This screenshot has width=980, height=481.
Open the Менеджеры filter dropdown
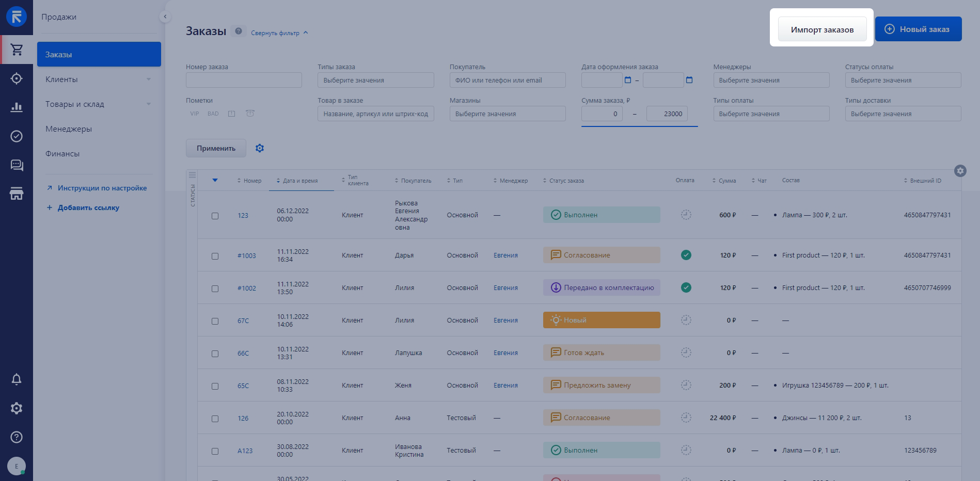tap(771, 80)
